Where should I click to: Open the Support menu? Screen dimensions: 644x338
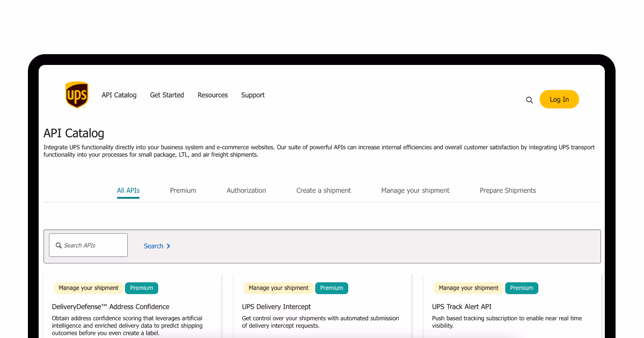click(x=253, y=95)
